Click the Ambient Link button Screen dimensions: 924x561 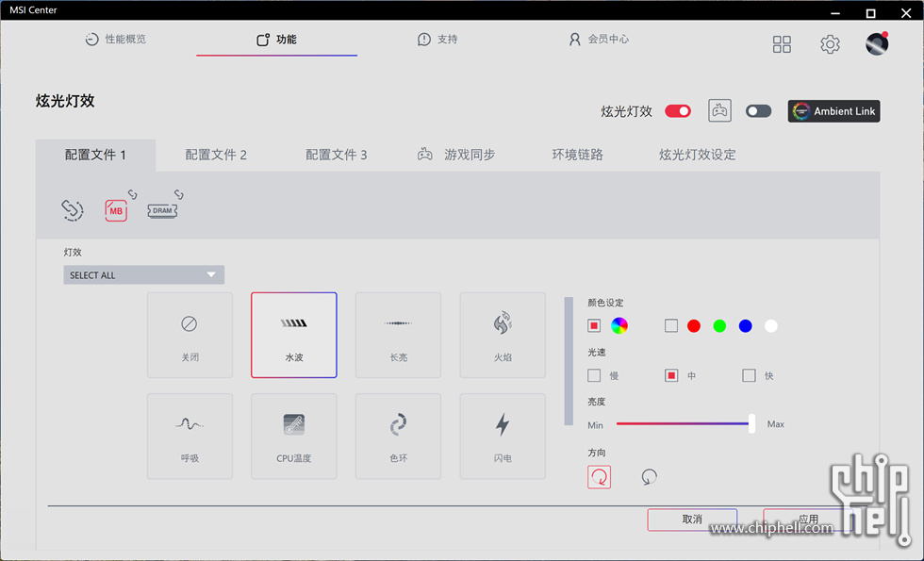pyautogui.click(x=833, y=111)
